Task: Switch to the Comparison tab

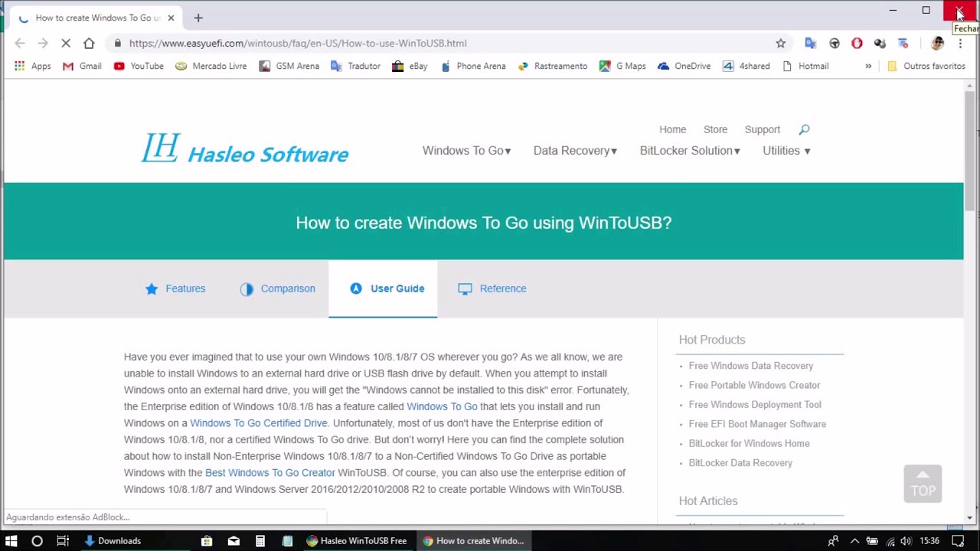Action: coord(277,289)
